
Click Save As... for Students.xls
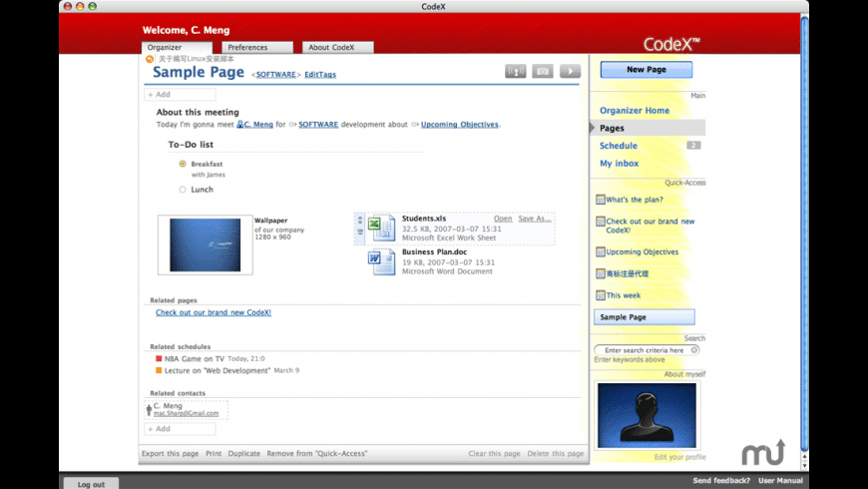pos(535,219)
